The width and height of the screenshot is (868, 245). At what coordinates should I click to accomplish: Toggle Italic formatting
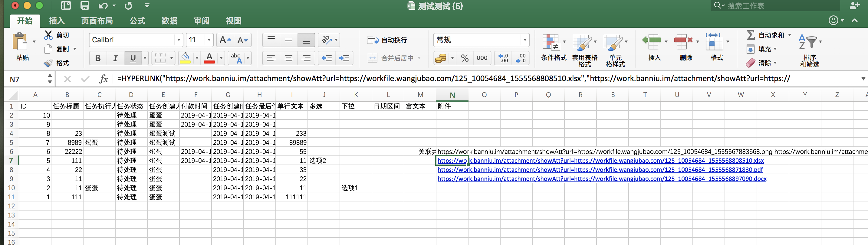coord(115,58)
